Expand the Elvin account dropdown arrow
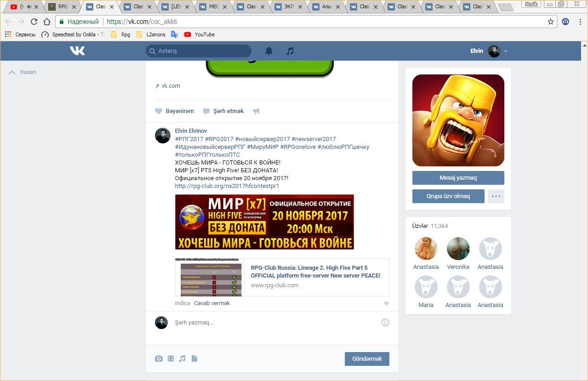 (x=506, y=51)
